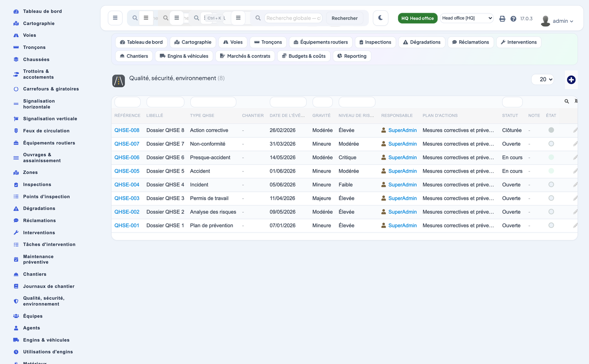Image resolution: width=589 pixels, height=364 pixels.
Task: Open the QHSE-006 reference link
Action: click(127, 158)
